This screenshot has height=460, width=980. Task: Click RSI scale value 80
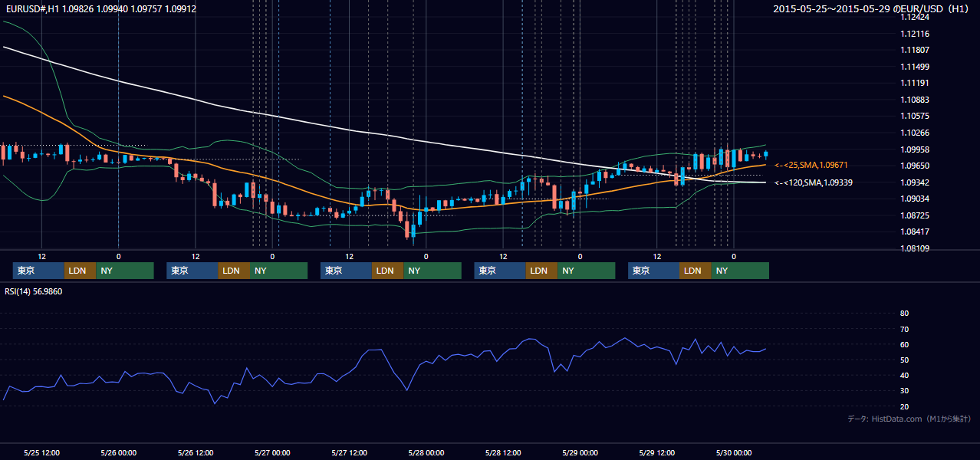[x=904, y=314]
